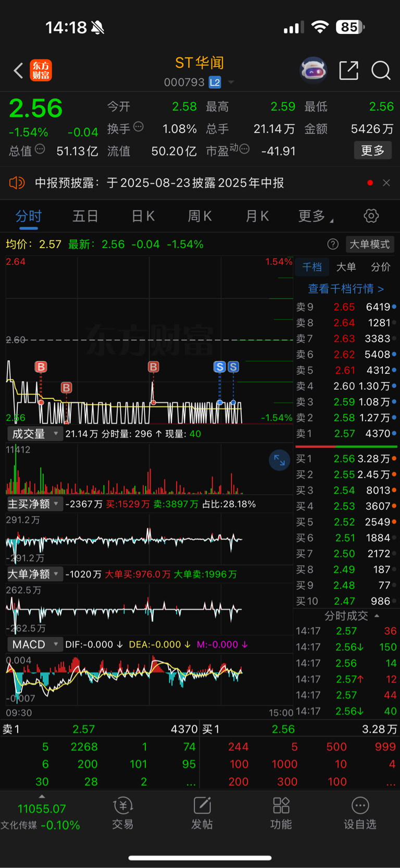Tap the battery indicator showing 85
The height and width of the screenshot is (868, 400).
tap(350, 27)
